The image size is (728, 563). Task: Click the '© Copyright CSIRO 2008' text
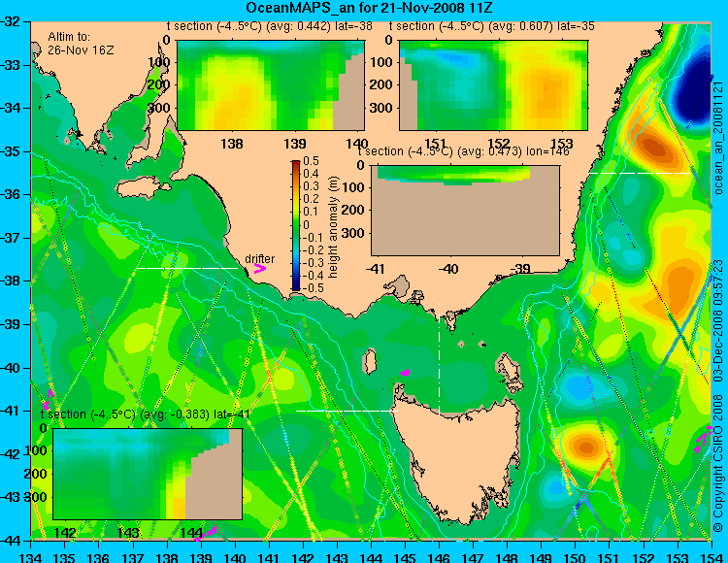718,461
